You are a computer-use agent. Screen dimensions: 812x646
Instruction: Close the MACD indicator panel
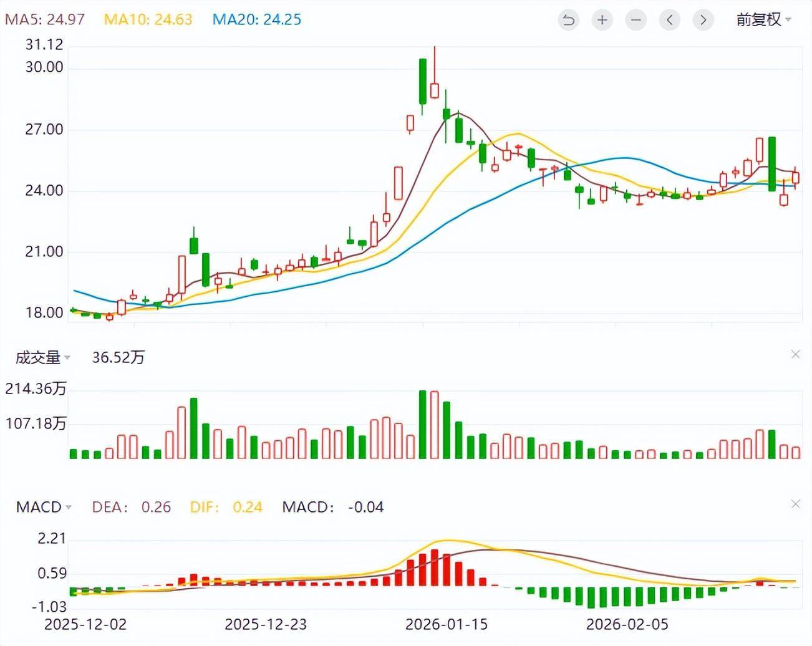pos(795,503)
